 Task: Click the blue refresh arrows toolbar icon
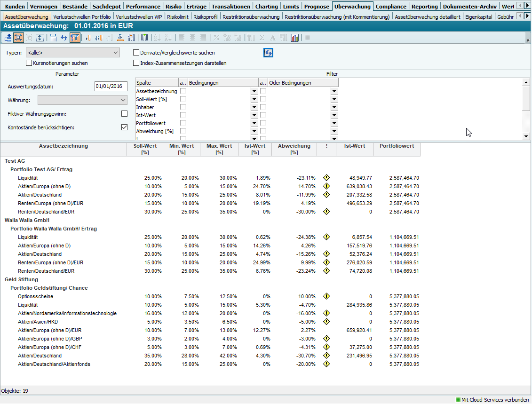64,38
